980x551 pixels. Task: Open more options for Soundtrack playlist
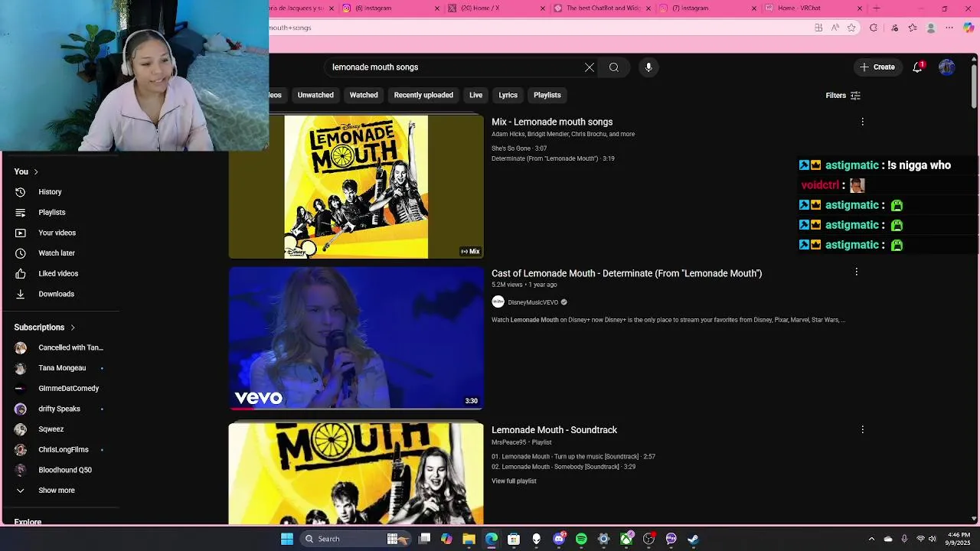pos(862,430)
